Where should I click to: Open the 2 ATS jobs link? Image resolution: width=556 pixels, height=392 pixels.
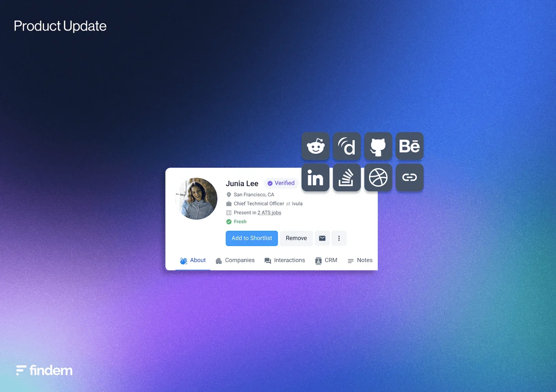269,213
